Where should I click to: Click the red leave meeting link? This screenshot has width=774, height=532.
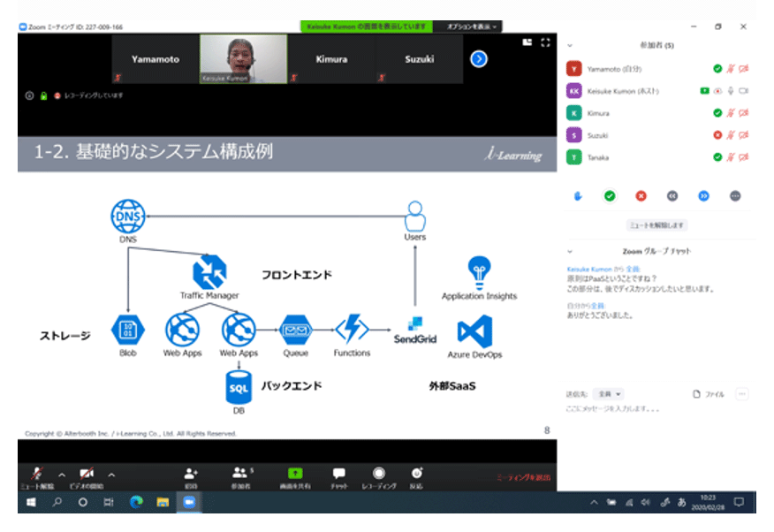[x=523, y=477]
